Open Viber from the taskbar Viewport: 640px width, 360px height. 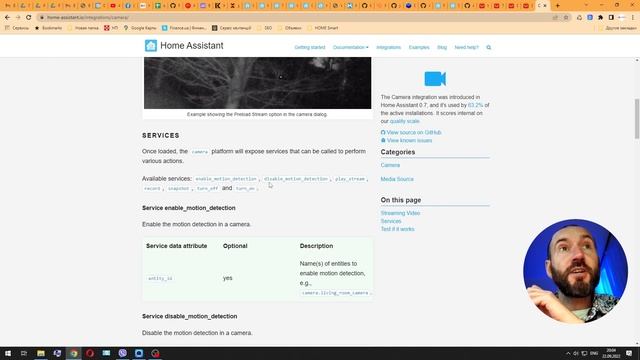pos(122,353)
